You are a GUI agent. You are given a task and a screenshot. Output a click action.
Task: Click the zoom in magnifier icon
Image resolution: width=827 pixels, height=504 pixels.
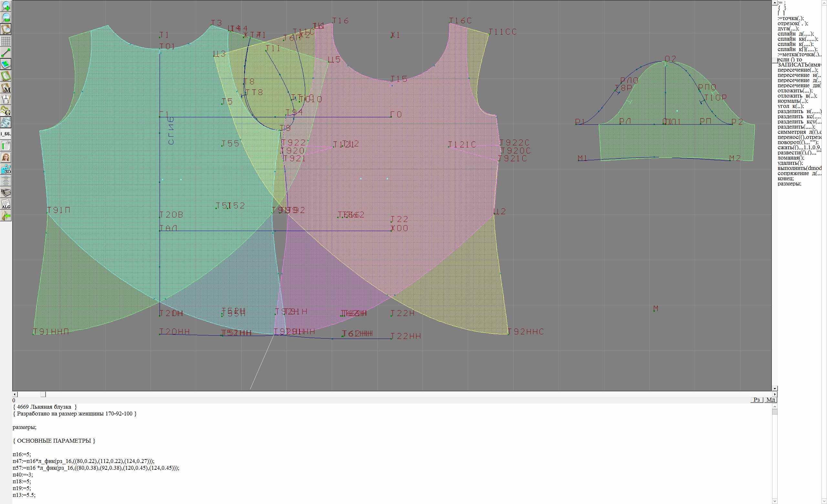6,6
